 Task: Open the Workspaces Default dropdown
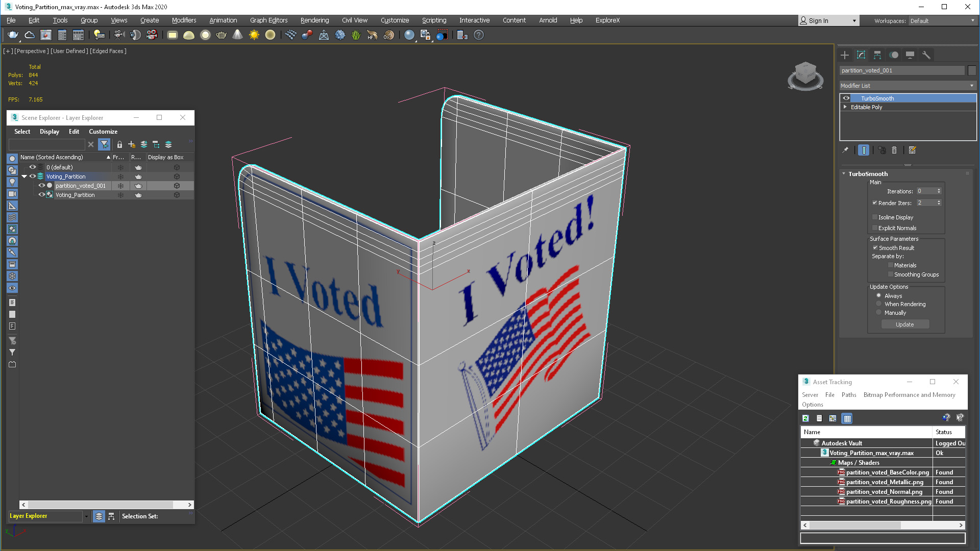click(x=942, y=21)
